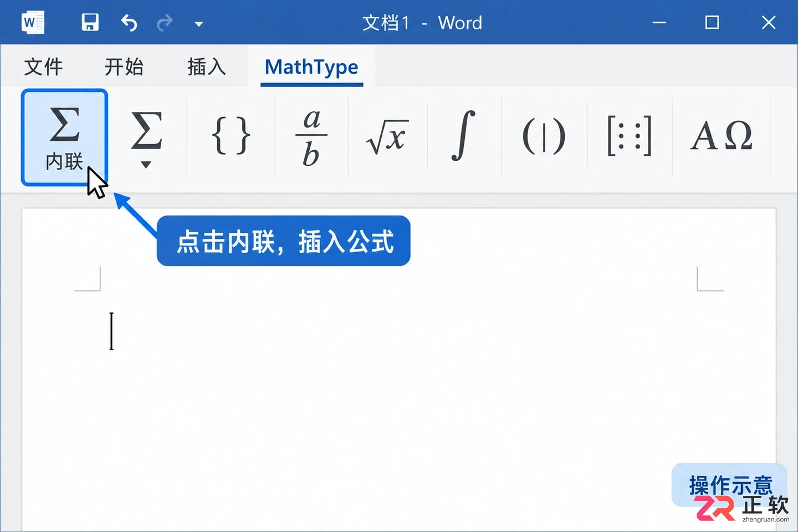Viewport: 798px width, 532px height.
Task: Insert square root of x template
Action: point(387,136)
